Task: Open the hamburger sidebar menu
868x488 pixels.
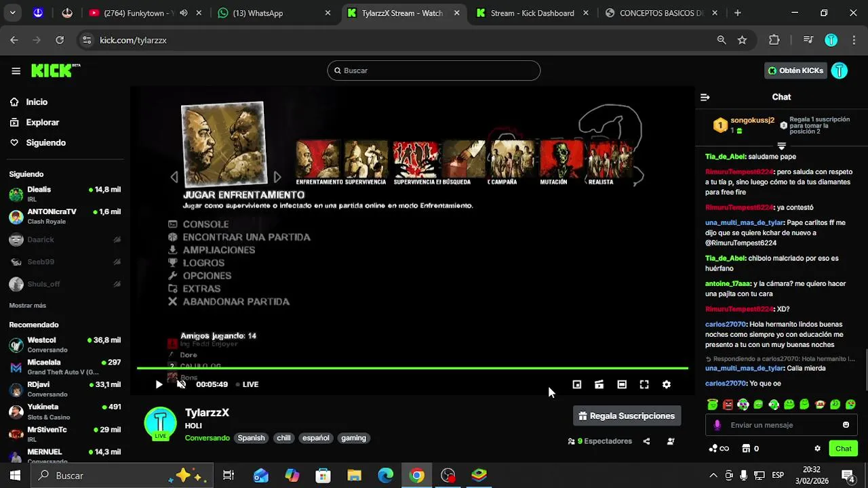Action: pos(16,70)
